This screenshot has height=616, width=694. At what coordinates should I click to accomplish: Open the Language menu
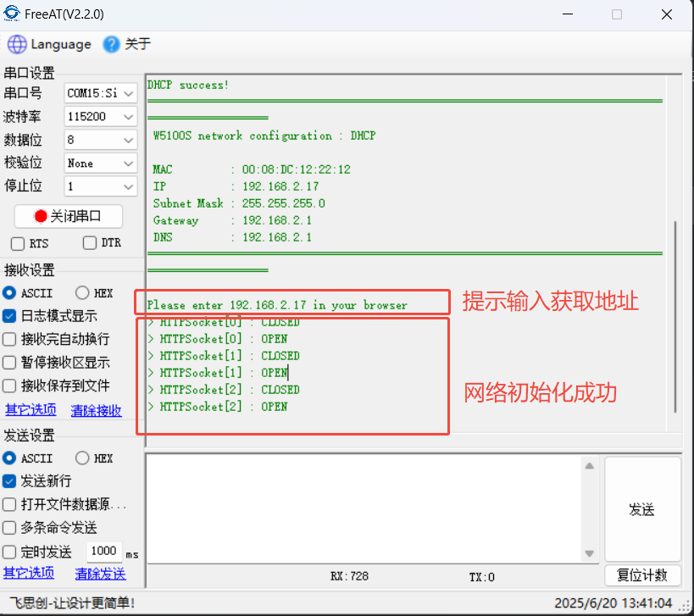coord(60,44)
